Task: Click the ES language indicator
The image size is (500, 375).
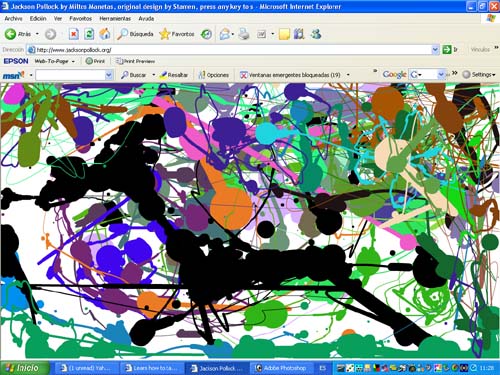Action: (322, 368)
